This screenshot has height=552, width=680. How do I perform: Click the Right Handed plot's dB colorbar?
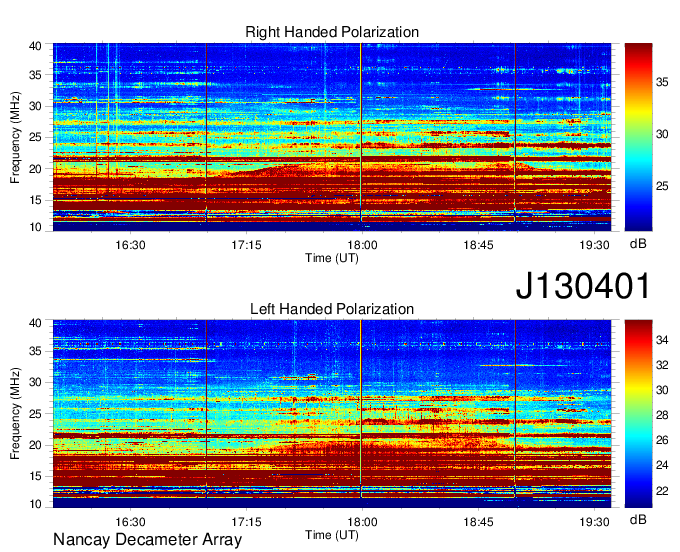[x=638, y=137]
